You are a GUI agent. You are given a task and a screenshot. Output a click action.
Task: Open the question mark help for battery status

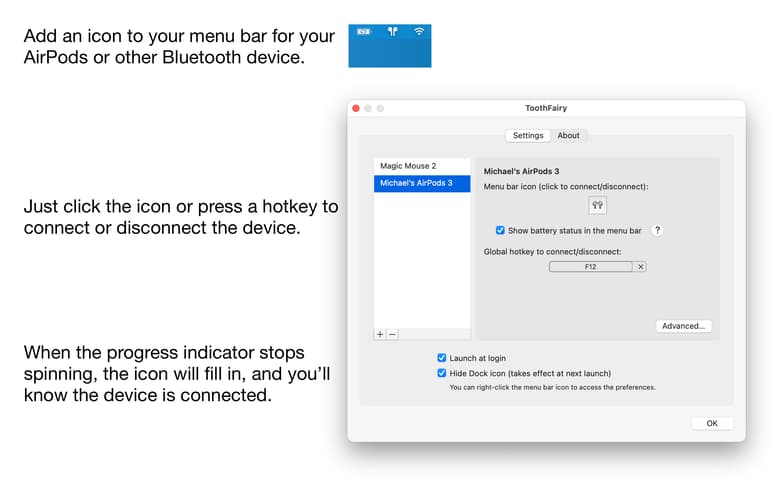click(x=657, y=230)
